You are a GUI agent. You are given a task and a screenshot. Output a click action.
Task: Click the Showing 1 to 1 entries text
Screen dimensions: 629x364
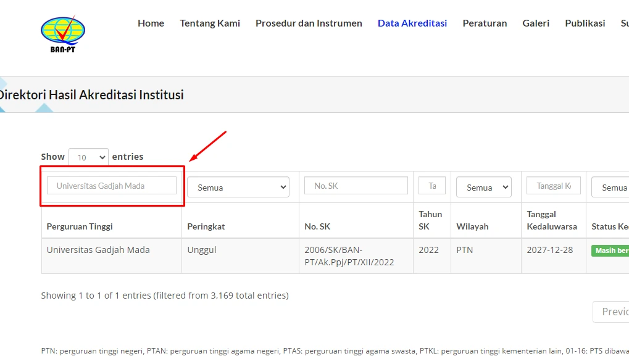(x=165, y=296)
